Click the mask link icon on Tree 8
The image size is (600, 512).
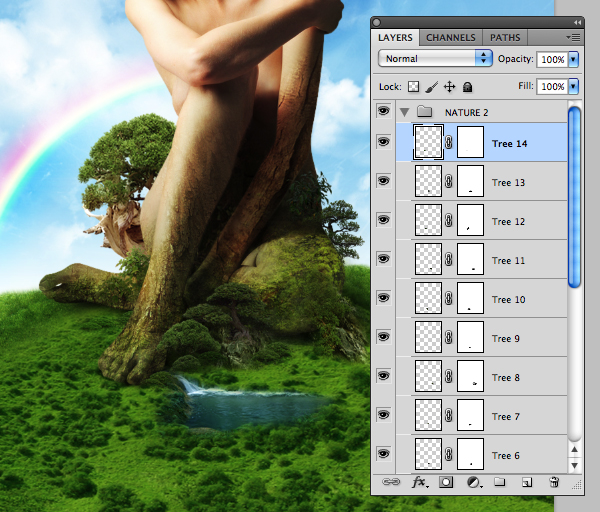[x=449, y=376]
